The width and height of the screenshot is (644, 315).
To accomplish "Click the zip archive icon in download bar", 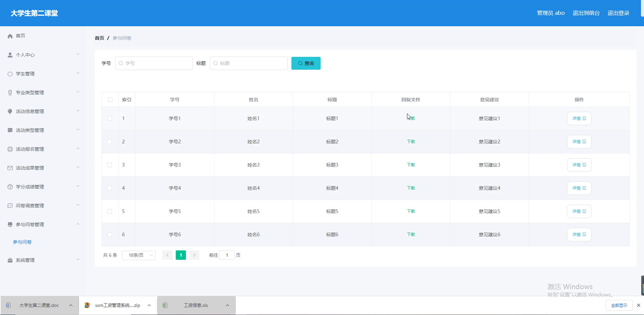I will [87, 305].
